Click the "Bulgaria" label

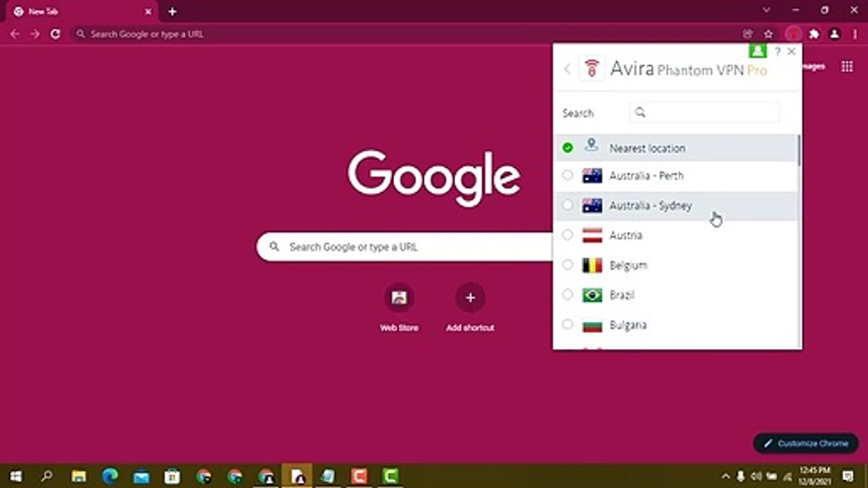pyautogui.click(x=628, y=325)
